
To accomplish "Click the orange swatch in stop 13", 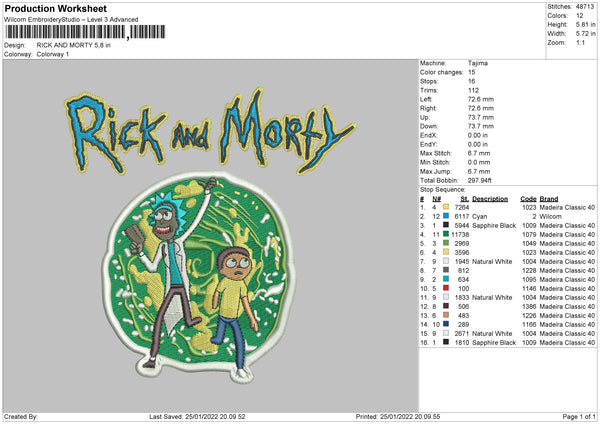I will (x=446, y=315).
